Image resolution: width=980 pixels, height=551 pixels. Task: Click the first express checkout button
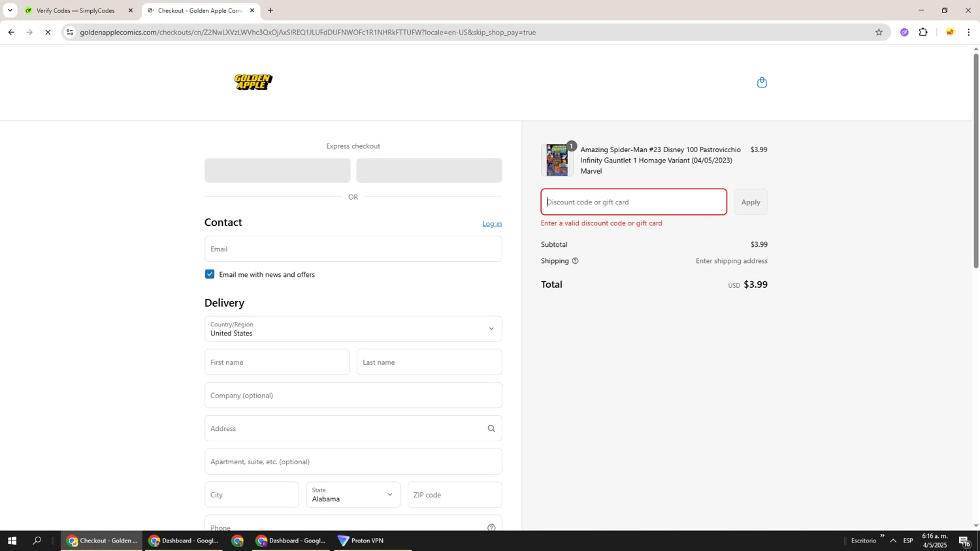tap(278, 170)
